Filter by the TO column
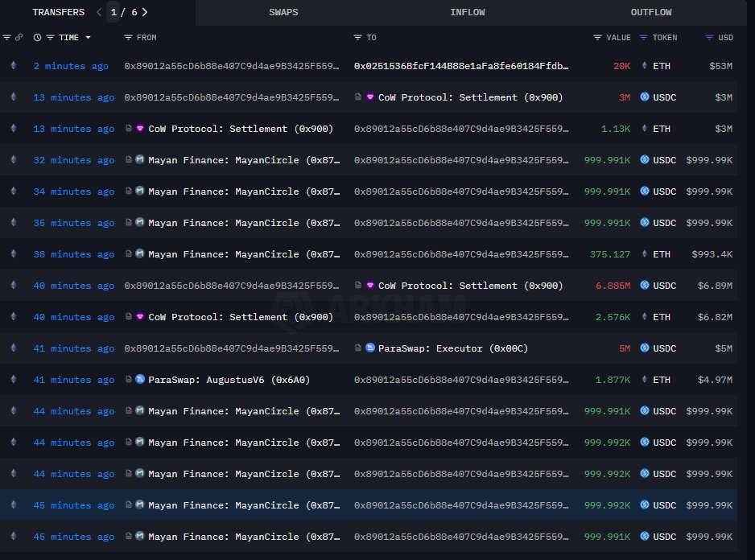Viewport: 755px width, 560px height. coord(357,38)
